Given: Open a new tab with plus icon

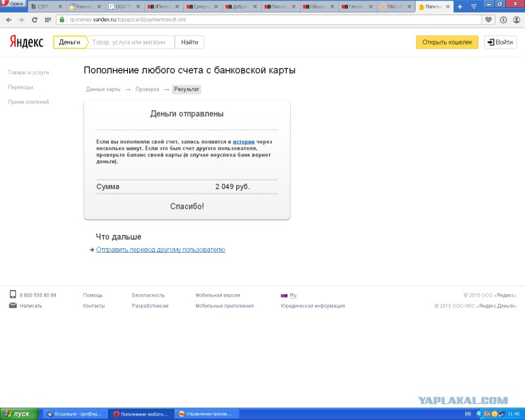Looking at the screenshot, I should (460, 7).
